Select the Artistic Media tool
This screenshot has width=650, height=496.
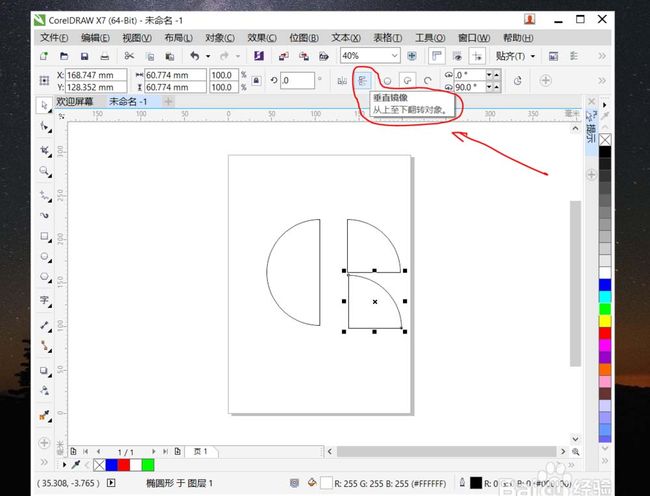coord(44,215)
